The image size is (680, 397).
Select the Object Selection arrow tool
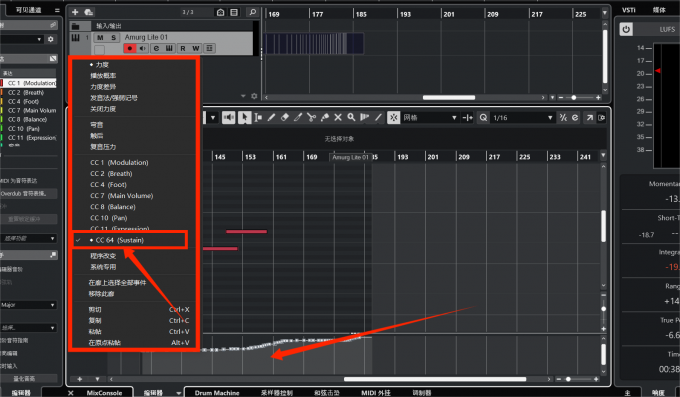point(244,117)
